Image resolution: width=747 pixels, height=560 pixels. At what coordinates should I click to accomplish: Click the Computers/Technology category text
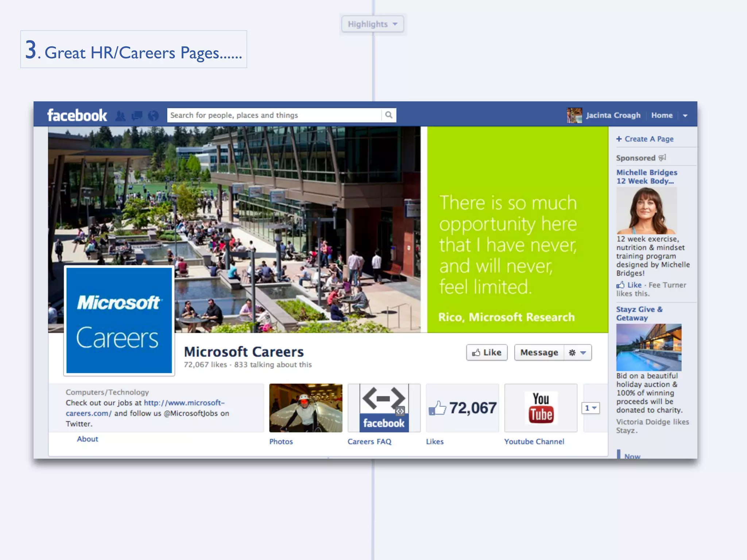(107, 392)
